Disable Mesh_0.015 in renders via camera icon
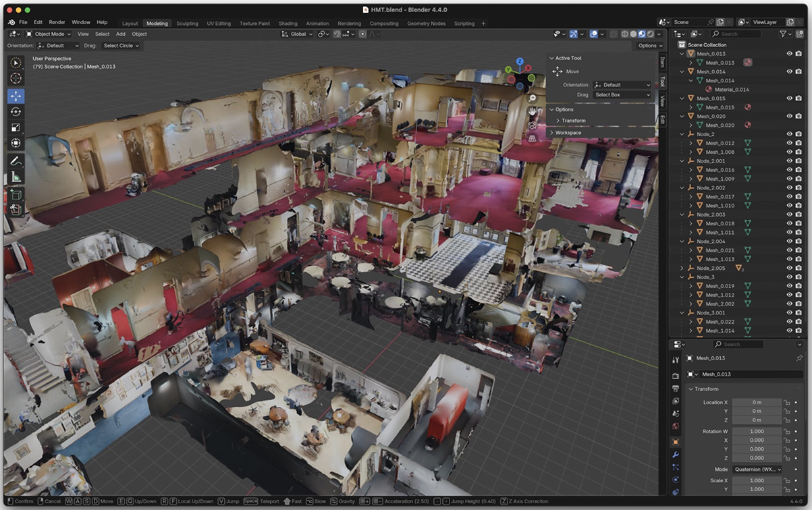 tap(799, 98)
